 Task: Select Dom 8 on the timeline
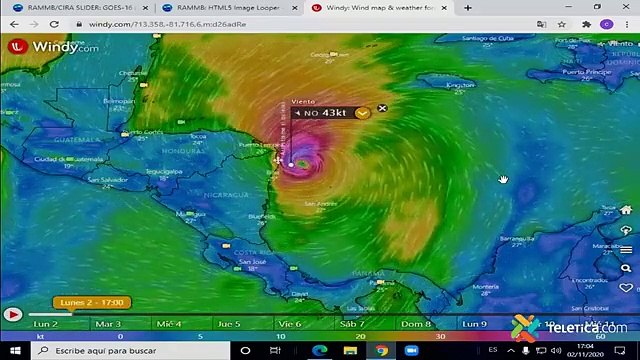point(416,324)
